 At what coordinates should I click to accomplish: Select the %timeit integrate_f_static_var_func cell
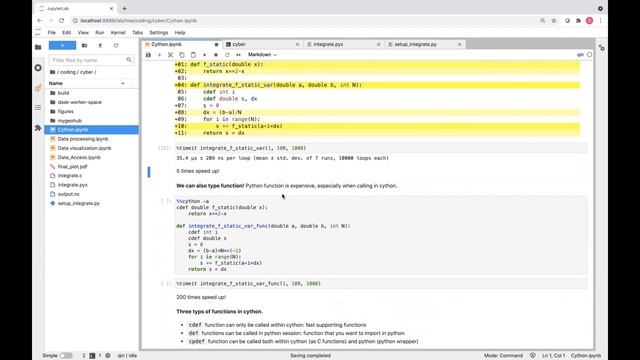(381, 283)
